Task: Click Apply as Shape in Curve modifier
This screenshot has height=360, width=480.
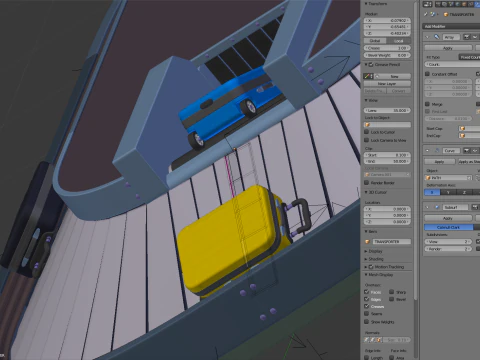Action: pyautogui.click(x=469, y=162)
